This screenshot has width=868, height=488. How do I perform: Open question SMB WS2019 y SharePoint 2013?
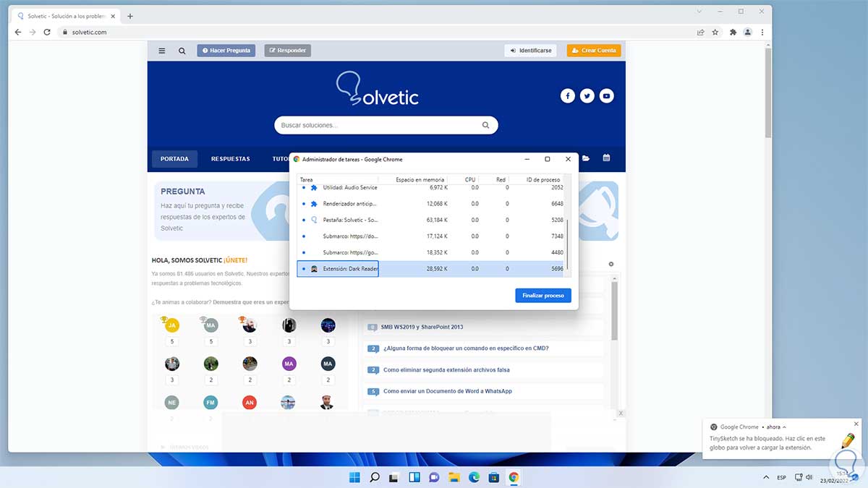coord(422,327)
